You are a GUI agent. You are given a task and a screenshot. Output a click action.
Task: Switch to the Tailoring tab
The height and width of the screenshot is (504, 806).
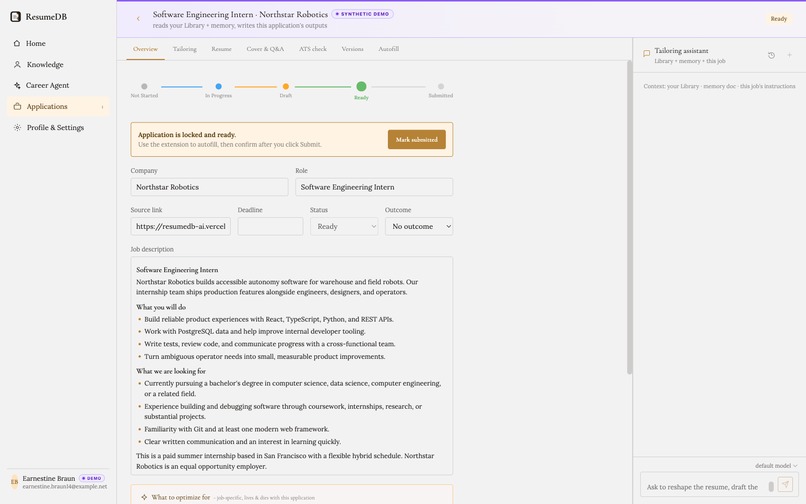185,49
